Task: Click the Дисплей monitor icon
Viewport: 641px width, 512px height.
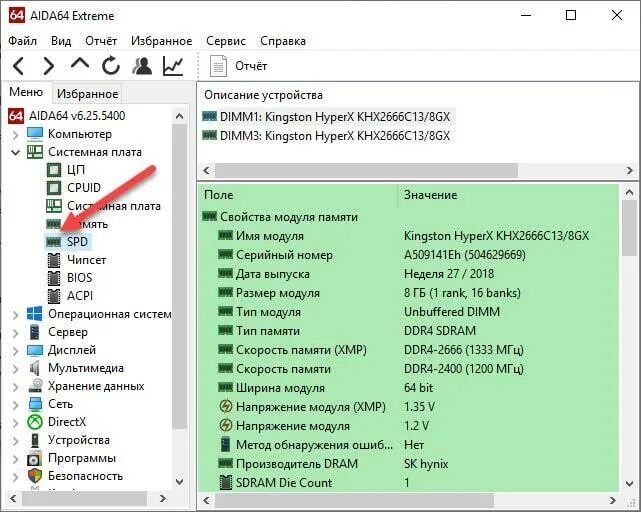Action: (35, 350)
